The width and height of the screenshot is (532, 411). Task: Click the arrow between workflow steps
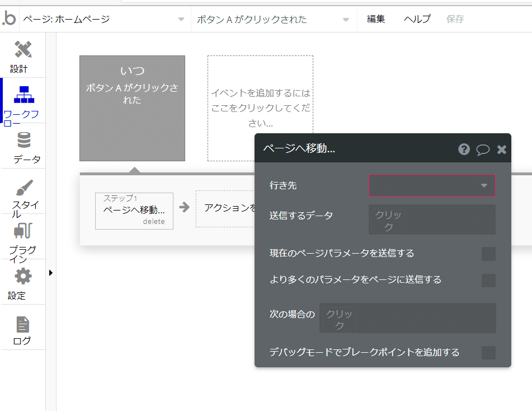[x=184, y=207]
